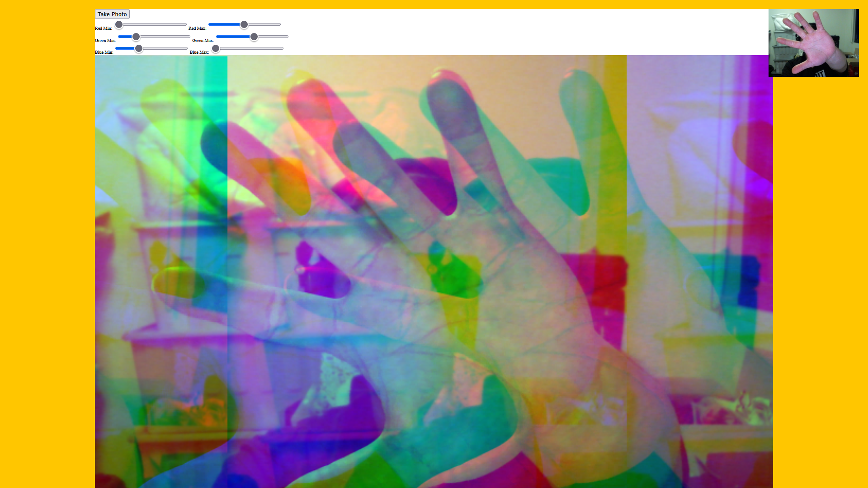This screenshot has height=488, width=868.
Task: Click far right end of Red Max track
Action: [279, 24]
